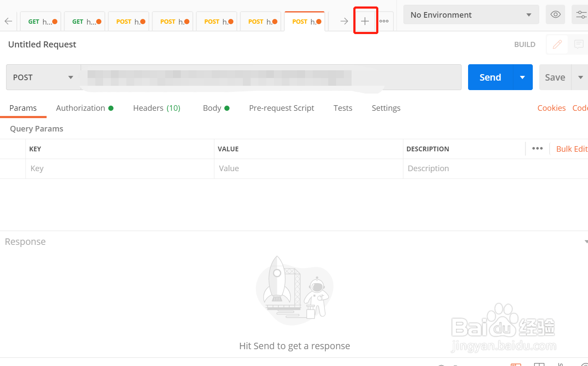Open a new request tab with plus icon
The height and width of the screenshot is (366, 588).
(x=365, y=21)
